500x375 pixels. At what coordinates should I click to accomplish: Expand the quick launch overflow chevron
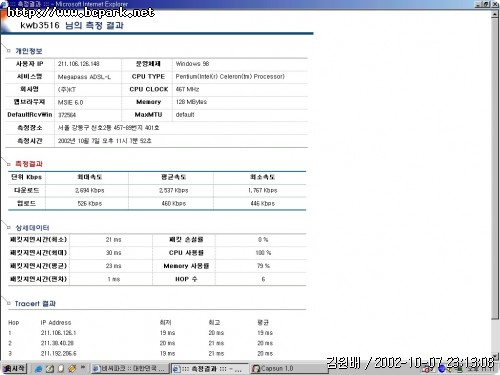coord(83,367)
